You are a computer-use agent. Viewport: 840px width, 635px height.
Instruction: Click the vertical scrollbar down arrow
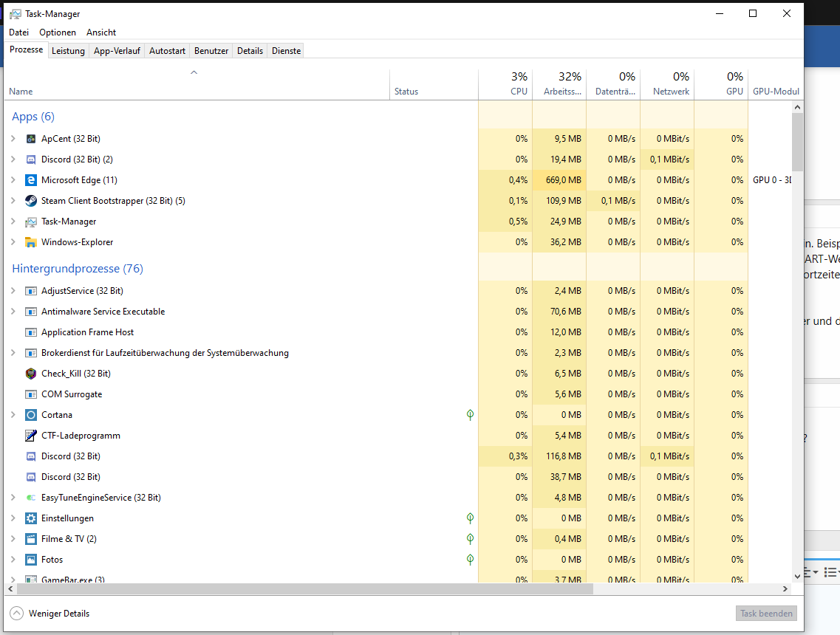(797, 576)
